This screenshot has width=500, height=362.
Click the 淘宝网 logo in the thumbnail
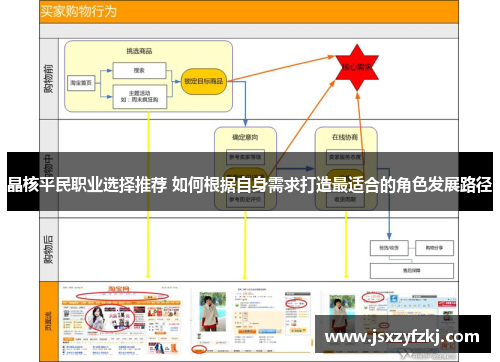(x=119, y=289)
